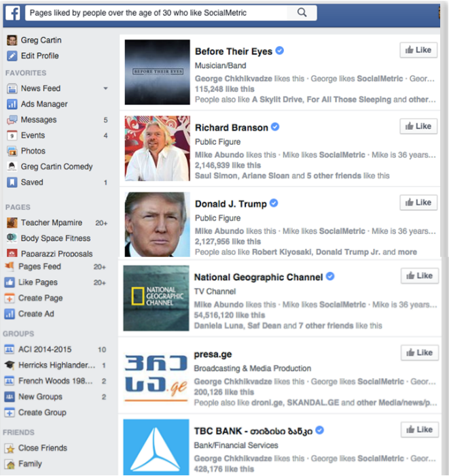The image size is (449, 476).
Task: Click the New Groups icon
Action: (10, 396)
